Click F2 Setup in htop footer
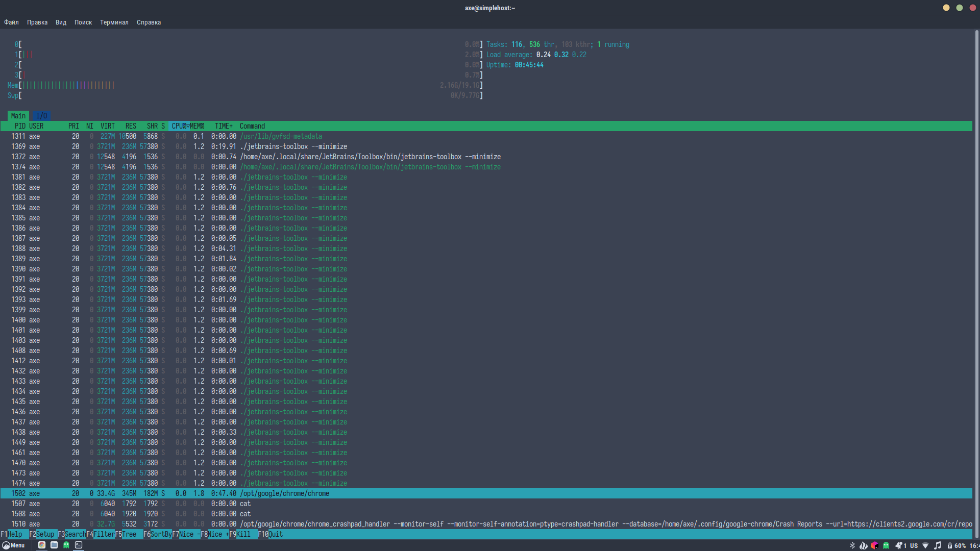This screenshot has height=551, width=980. (43, 534)
